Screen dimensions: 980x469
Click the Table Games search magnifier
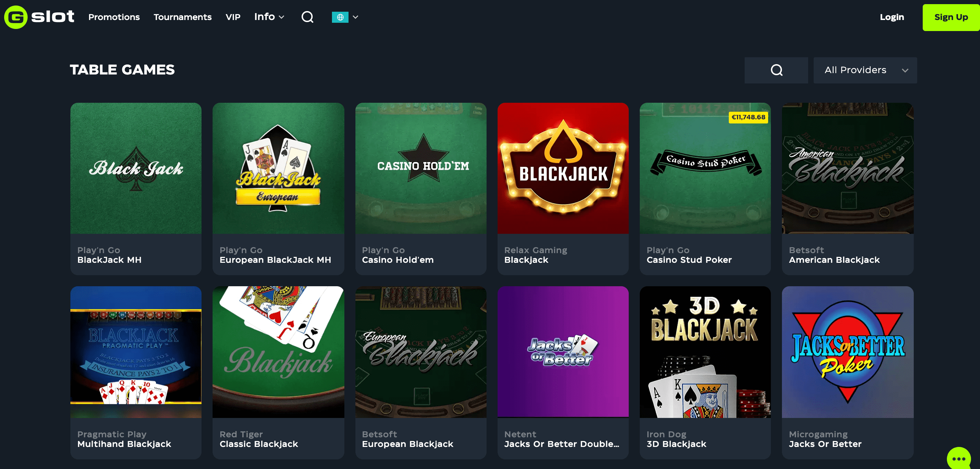(776, 70)
